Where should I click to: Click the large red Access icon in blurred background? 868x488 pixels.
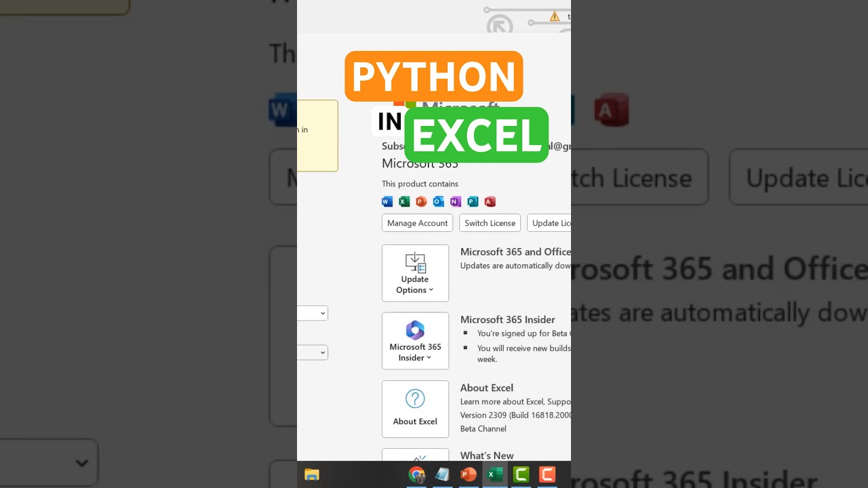[x=611, y=110]
